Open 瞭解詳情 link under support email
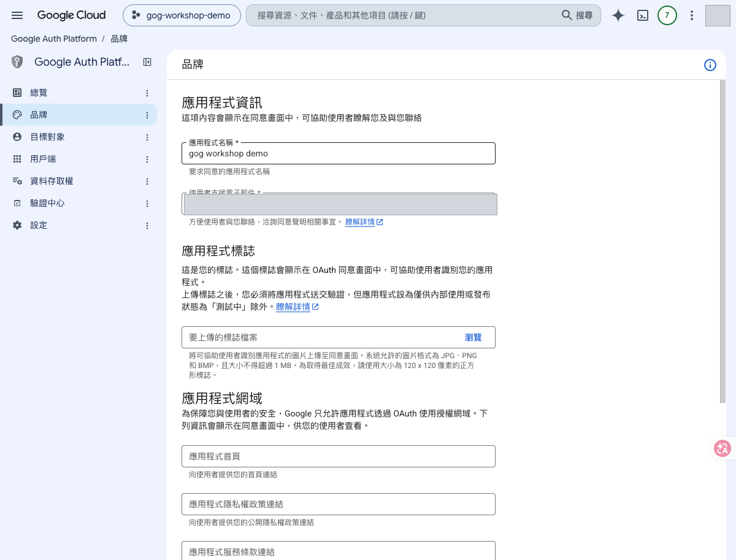The width and height of the screenshot is (736, 560). [x=364, y=222]
